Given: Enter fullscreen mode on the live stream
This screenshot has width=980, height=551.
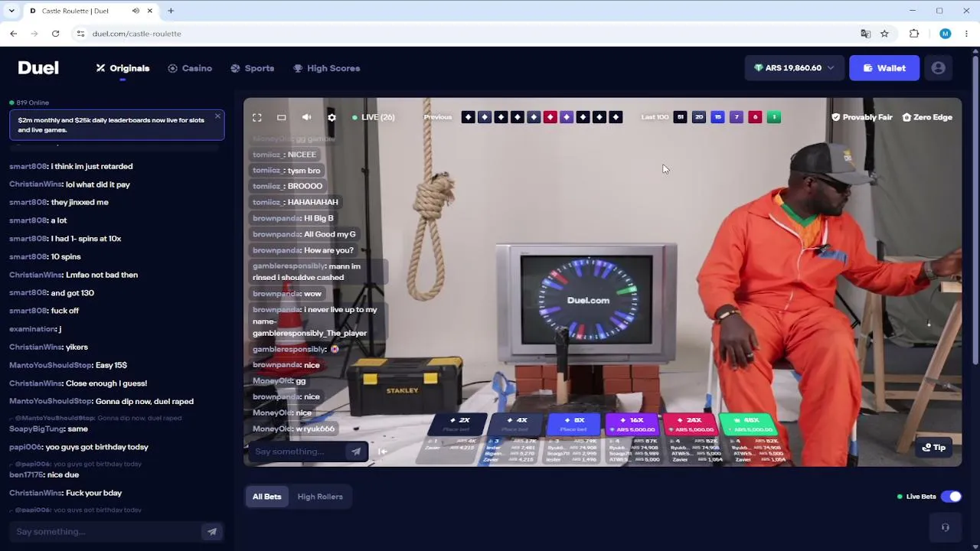Looking at the screenshot, I should [x=257, y=117].
